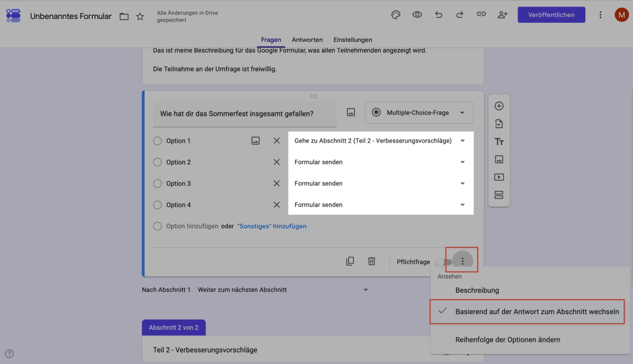Viewport: 633px width, 364px height.
Task: Edit the question text about the Sommerfest
Action: (x=245, y=114)
